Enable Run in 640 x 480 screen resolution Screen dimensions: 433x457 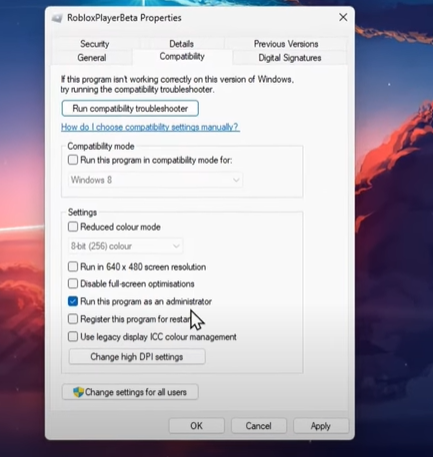coord(73,267)
